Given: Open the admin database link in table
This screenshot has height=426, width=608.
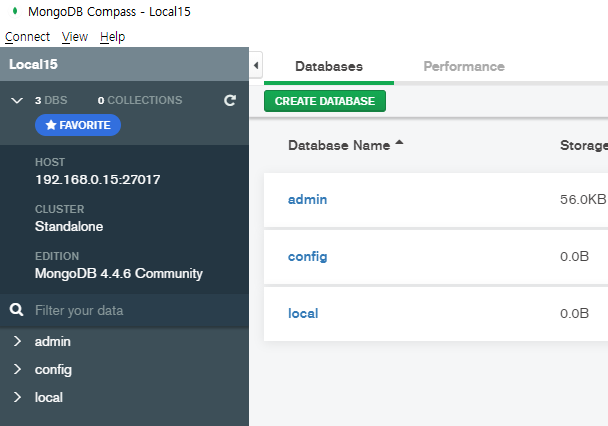Looking at the screenshot, I should (x=307, y=199).
